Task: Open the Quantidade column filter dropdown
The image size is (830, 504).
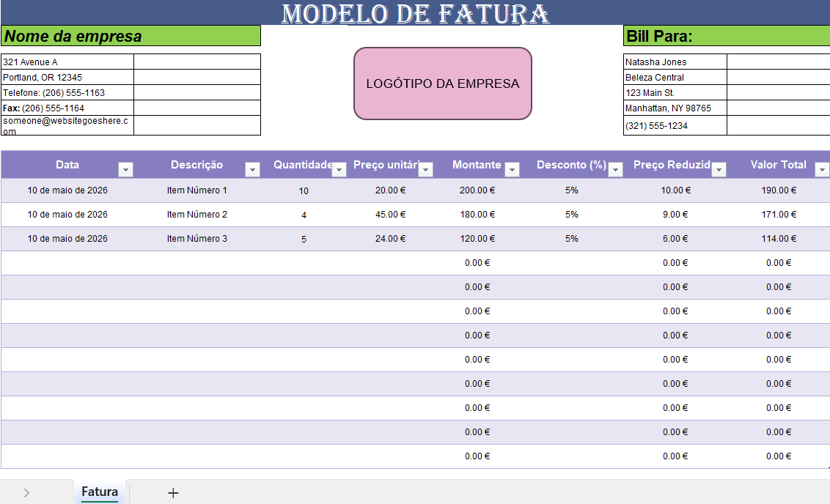Action: (339, 168)
